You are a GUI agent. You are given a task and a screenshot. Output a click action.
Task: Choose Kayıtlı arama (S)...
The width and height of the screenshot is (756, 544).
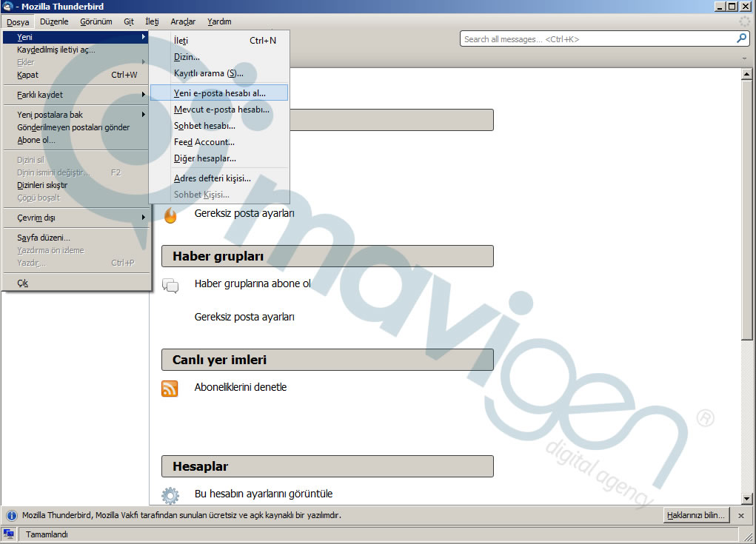click(x=219, y=73)
